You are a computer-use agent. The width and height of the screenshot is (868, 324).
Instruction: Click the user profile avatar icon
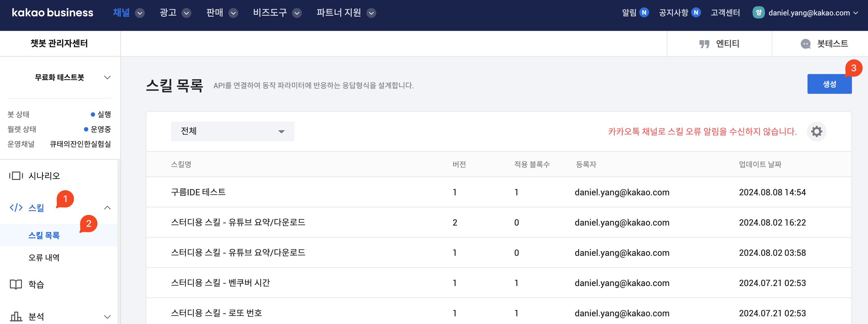click(758, 13)
